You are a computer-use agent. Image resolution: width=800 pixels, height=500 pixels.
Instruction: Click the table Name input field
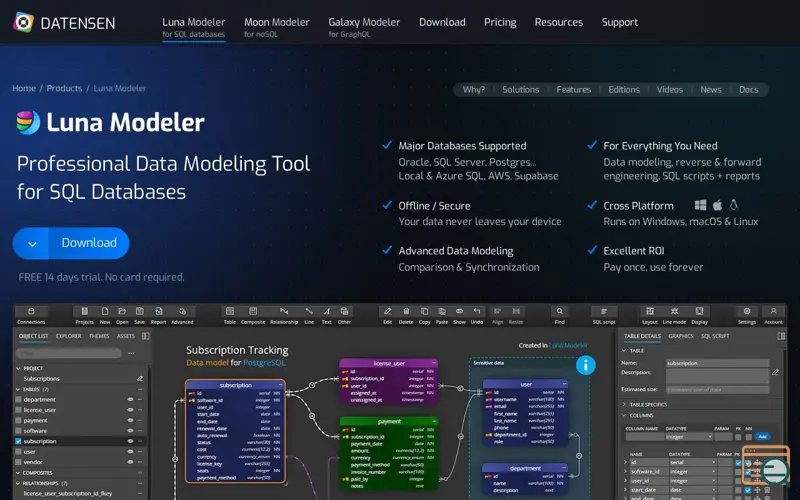717,363
